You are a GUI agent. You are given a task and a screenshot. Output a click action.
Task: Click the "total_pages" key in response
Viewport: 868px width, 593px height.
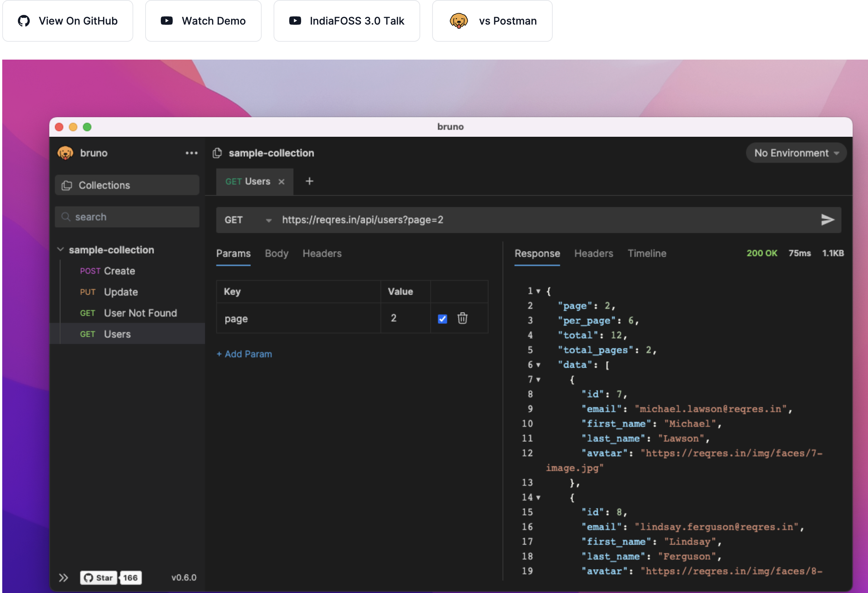[x=595, y=350]
